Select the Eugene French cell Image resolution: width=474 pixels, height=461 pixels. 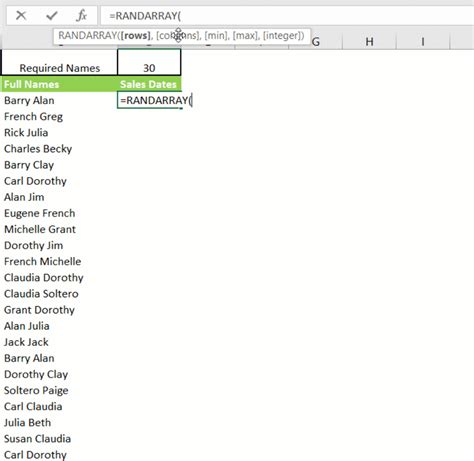[59, 213]
